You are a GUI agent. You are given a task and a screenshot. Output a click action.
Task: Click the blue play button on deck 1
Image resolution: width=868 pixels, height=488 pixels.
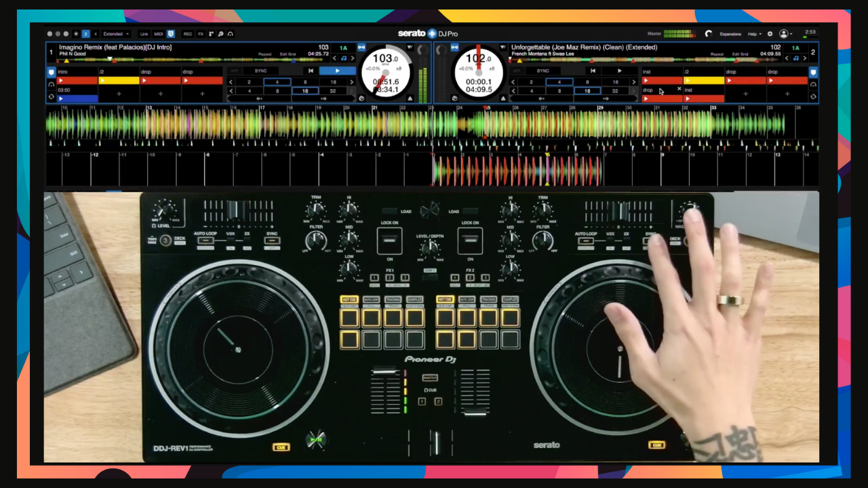[x=337, y=70]
